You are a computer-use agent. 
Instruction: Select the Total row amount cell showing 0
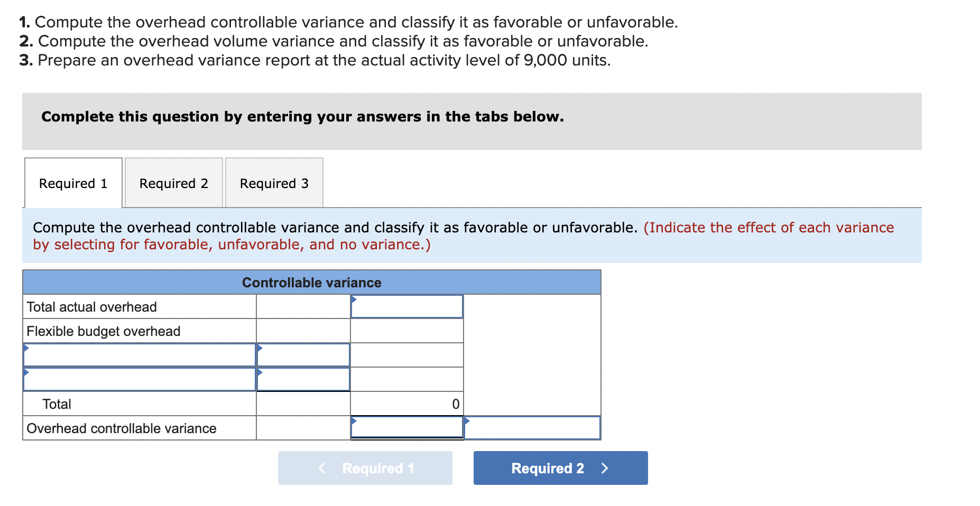point(406,404)
